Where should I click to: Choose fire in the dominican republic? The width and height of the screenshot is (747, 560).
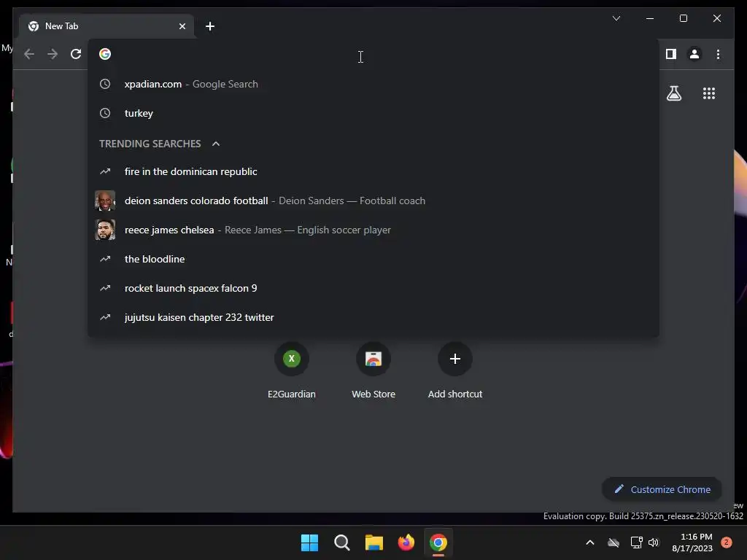[x=373, y=171]
